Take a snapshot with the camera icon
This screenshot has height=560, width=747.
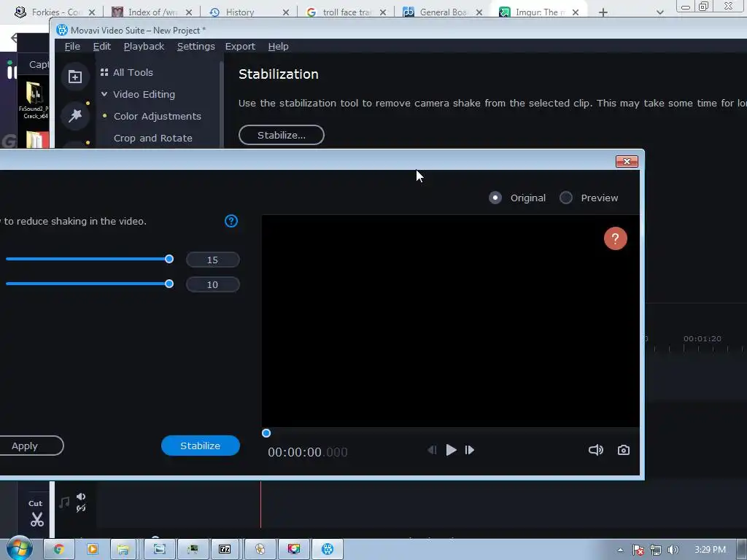coord(624,450)
